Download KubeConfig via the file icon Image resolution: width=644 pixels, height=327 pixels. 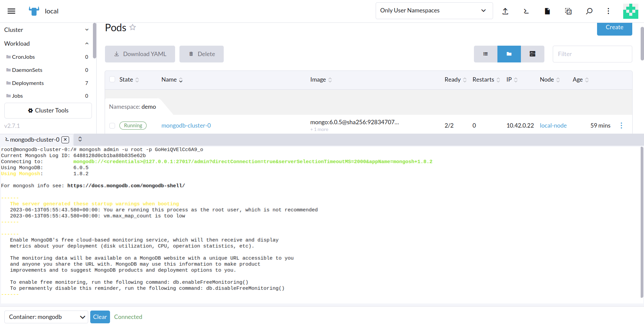point(547,11)
